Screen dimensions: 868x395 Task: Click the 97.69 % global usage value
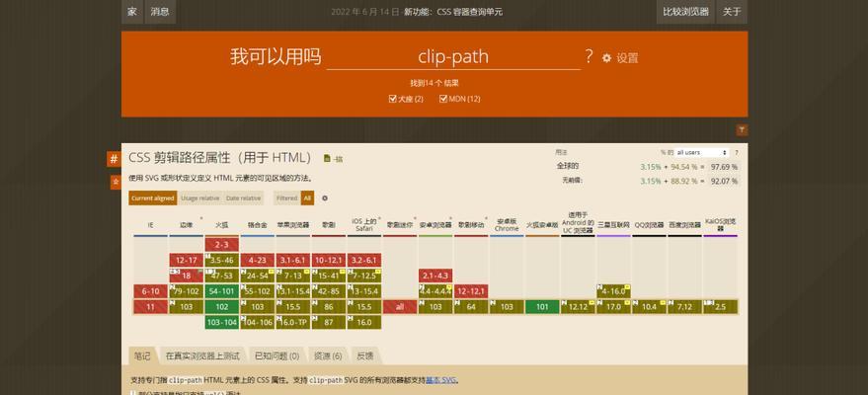pyautogui.click(x=724, y=167)
